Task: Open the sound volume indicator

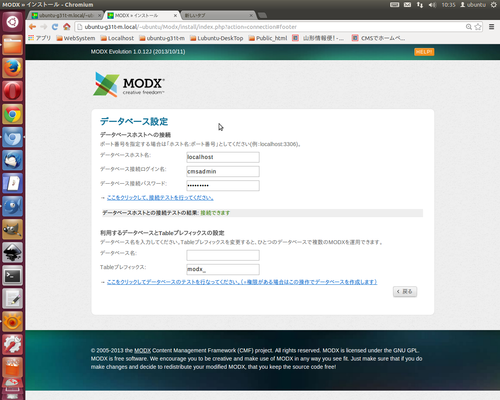Action: click(432, 5)
